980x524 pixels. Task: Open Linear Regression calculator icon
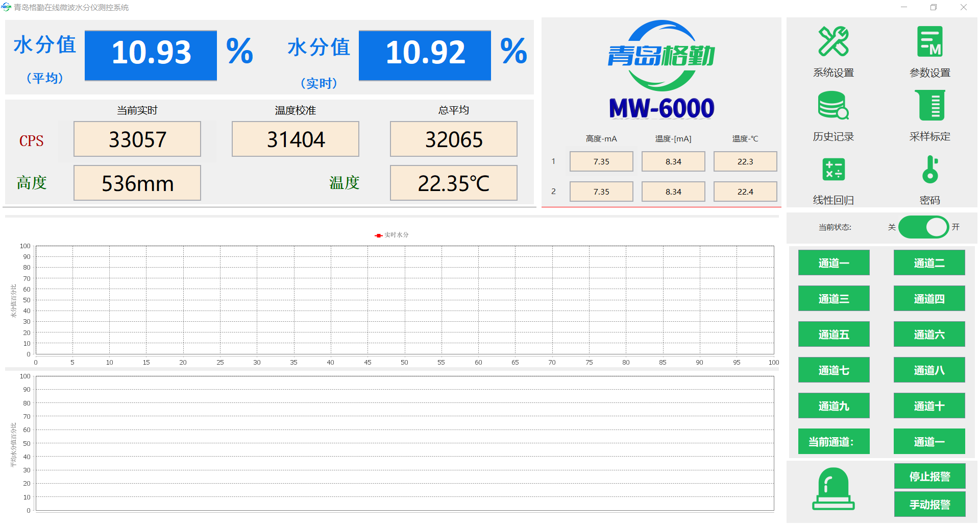click(833, 170)
